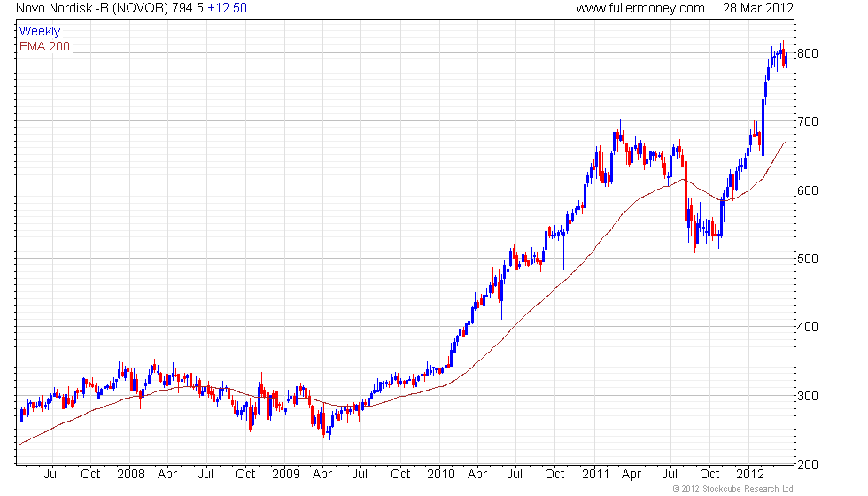This screenshot has height=496, width=868.
Task: Click the last price value 794.5
Action: click(x=188, y=8)
